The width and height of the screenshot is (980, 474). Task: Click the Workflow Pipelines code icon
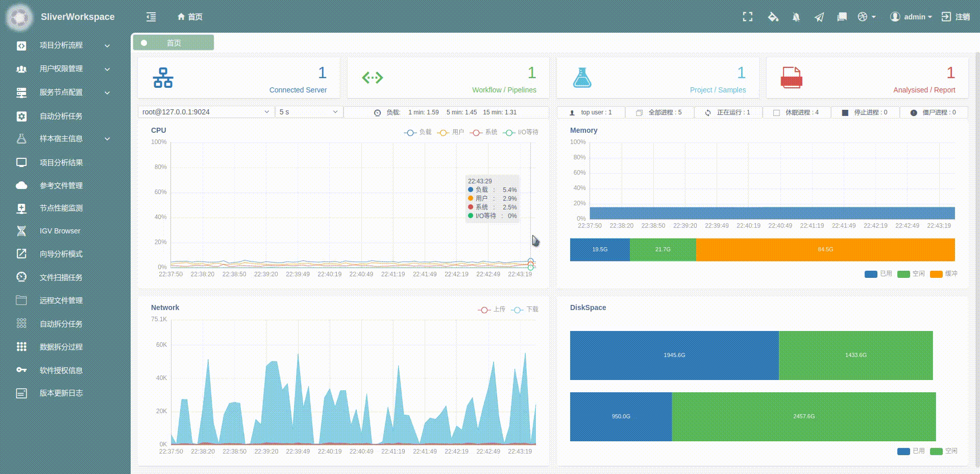point(373,78)
